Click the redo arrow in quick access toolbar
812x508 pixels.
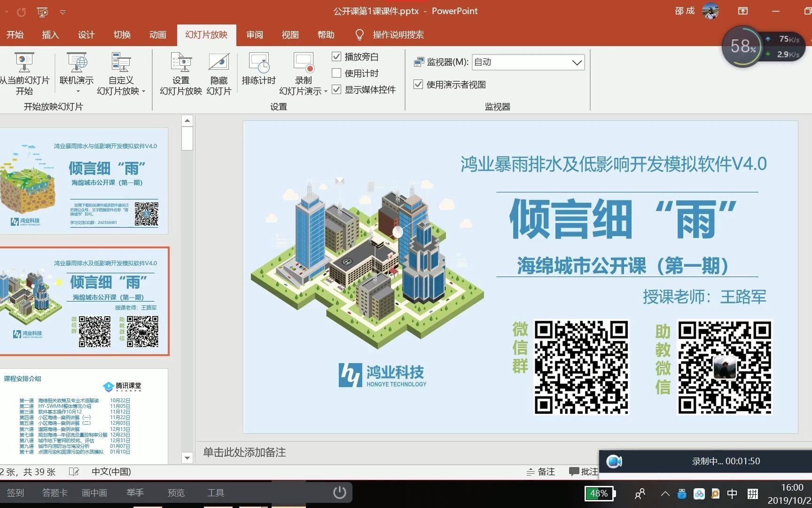tap(22, 12)
